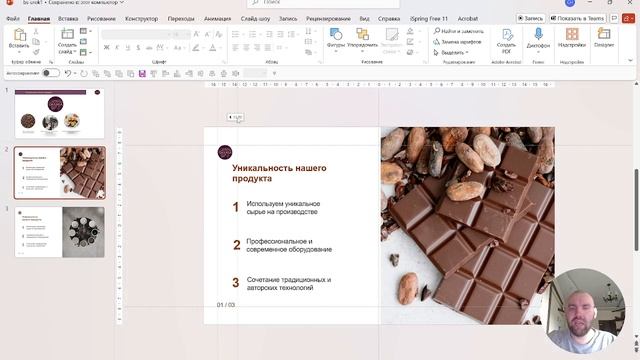Open the font name combo box
Viewport: 640px width, 360px height.
136,34
